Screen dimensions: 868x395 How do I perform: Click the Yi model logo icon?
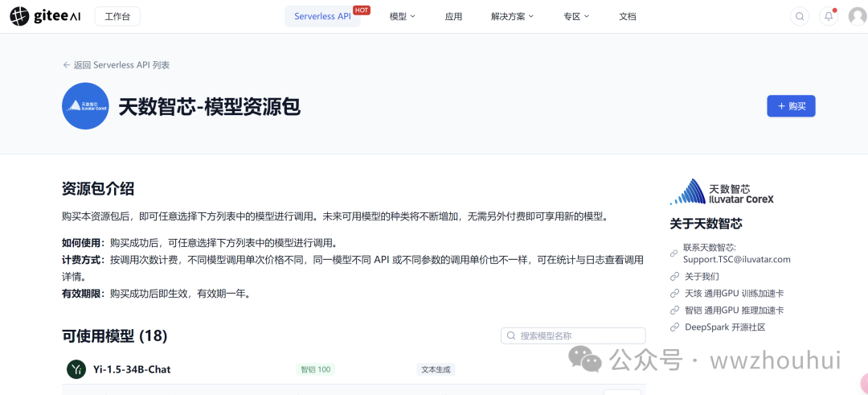(x=76, y=369)
